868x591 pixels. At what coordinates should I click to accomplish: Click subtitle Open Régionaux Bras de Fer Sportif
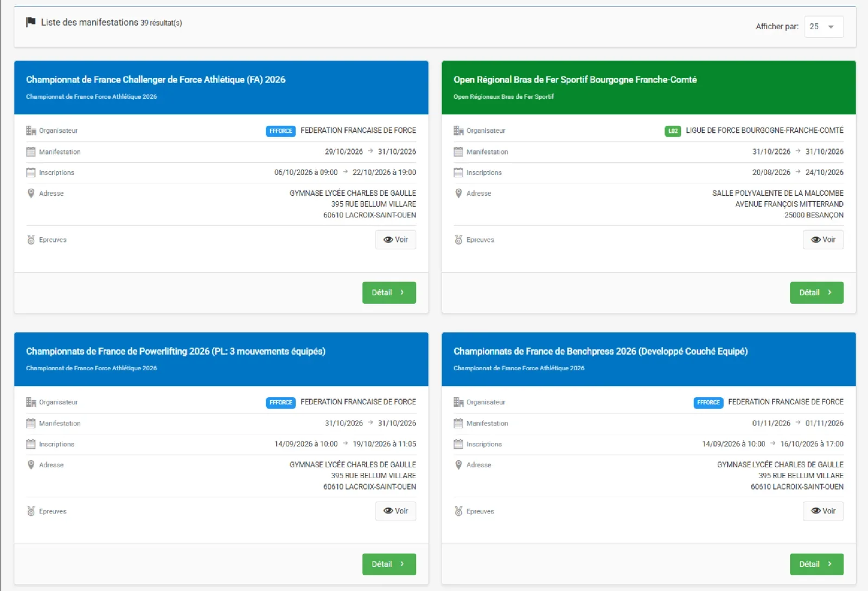coord(503,97)
